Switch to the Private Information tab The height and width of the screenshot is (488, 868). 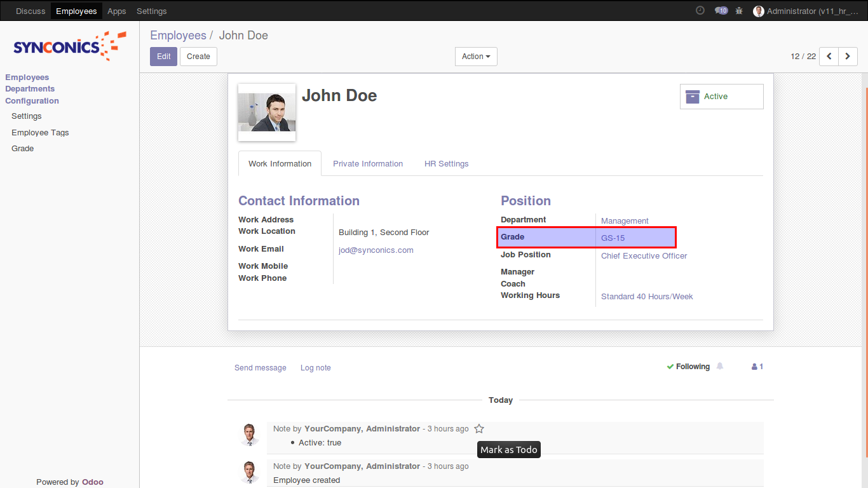[x=368, y=164]
